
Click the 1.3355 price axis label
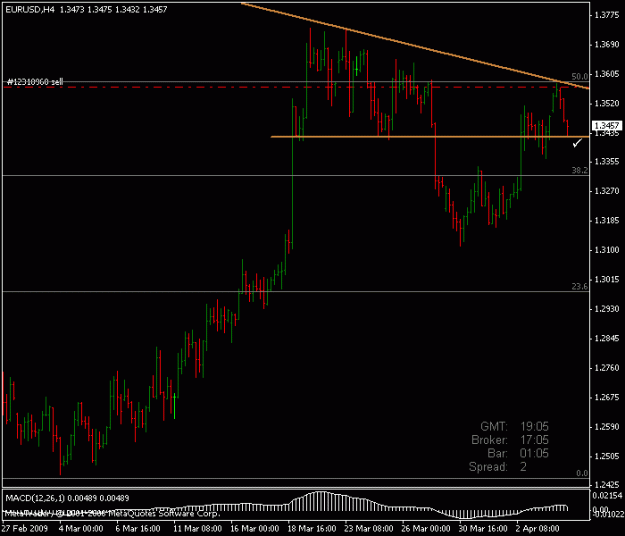pyautogui.click(x=607, y=162)
